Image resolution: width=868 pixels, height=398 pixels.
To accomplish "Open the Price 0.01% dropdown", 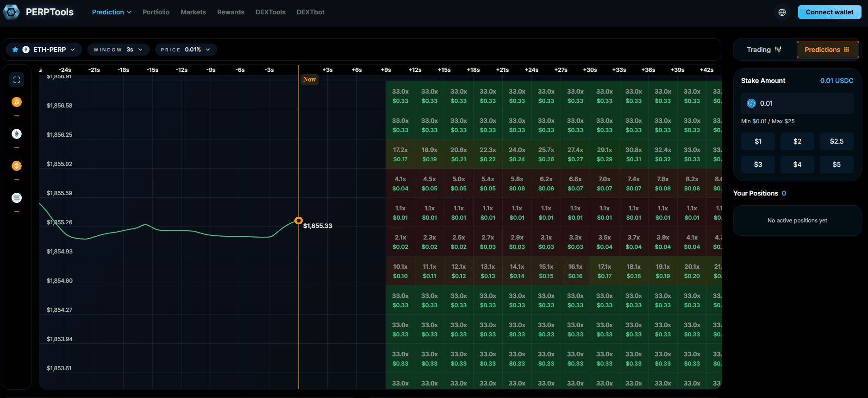I will (x=186, y=50).
